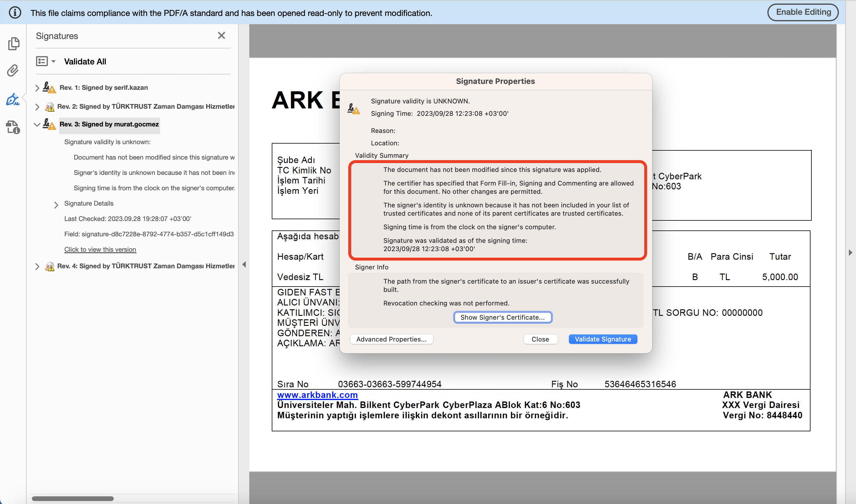Click Sıra No value 03663-03663-599744954
The image size is (856, 504).
(x=390, y=384)
